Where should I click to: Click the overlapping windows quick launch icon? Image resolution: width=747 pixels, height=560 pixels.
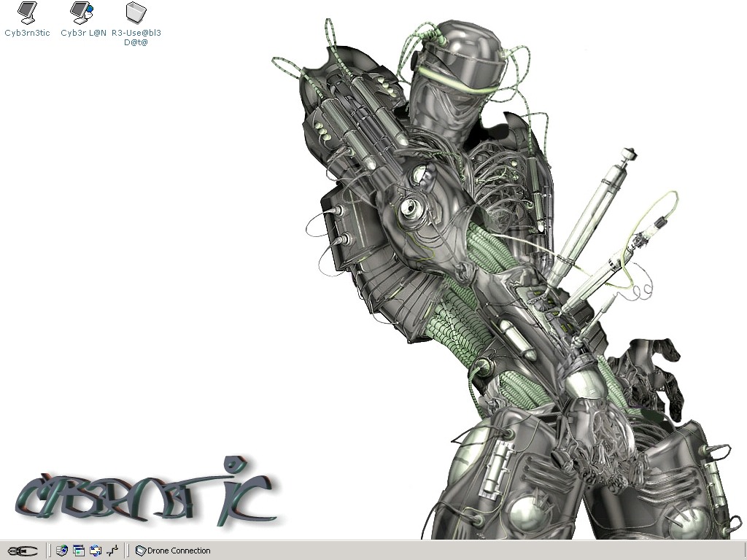[79, 551]
